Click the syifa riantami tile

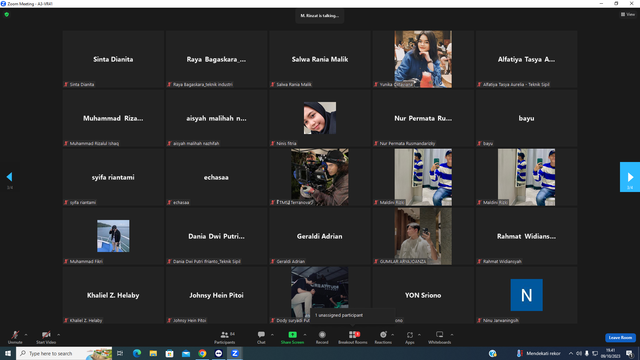click(113, 177)
